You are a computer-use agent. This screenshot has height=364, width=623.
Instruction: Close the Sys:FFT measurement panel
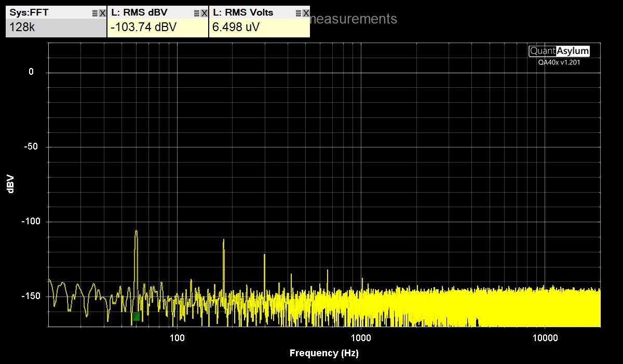click(102, 14)
